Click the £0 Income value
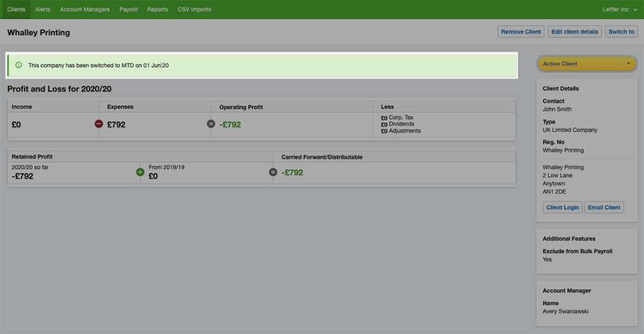The height and width of the screenshot is (334, 644). click(x=16, y=124)
